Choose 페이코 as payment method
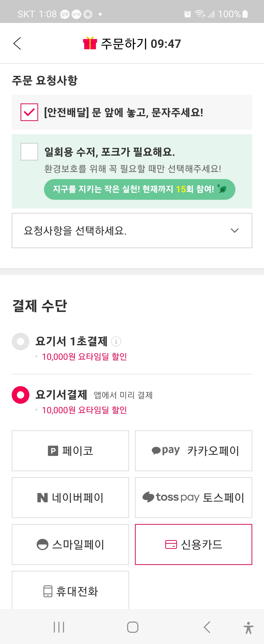Screen dimensions: 264x644 (x=70, y=451)
